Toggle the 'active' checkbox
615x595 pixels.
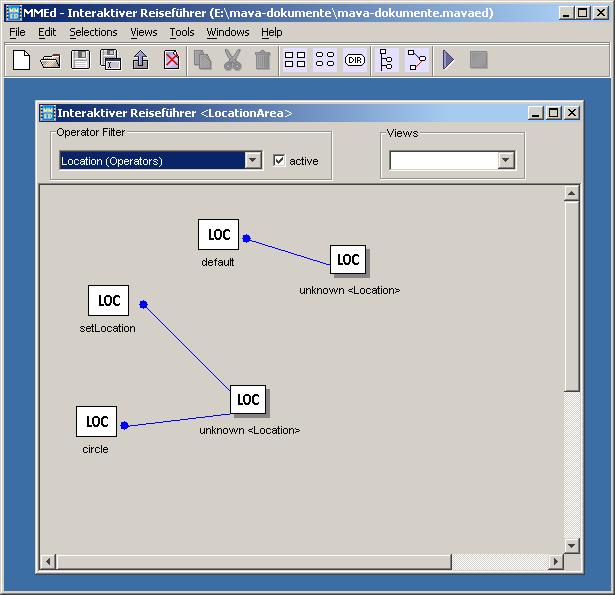(x=279, y=160)
